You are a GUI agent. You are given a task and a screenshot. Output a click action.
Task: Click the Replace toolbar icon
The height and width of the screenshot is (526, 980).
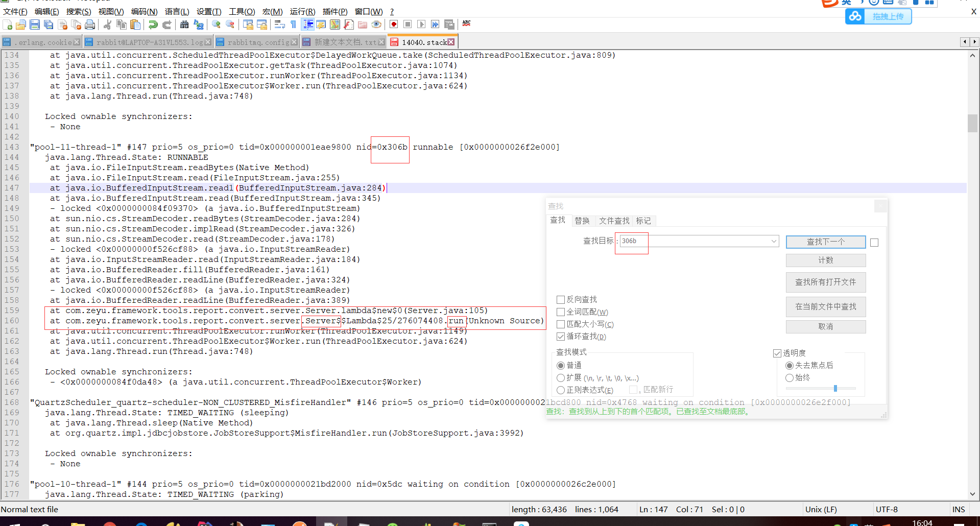pos(199,25)
